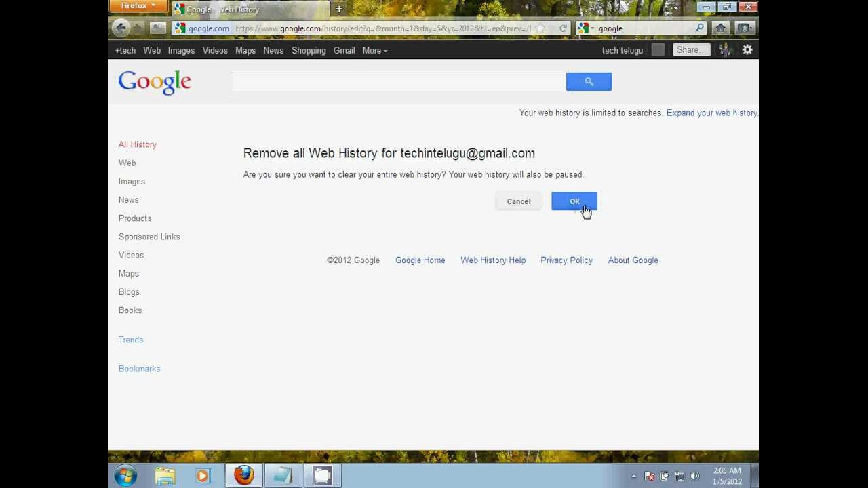Click the taskbar clock showing 2:05 AM
This screenshot has height=488, width=868.
pos(727,476)
